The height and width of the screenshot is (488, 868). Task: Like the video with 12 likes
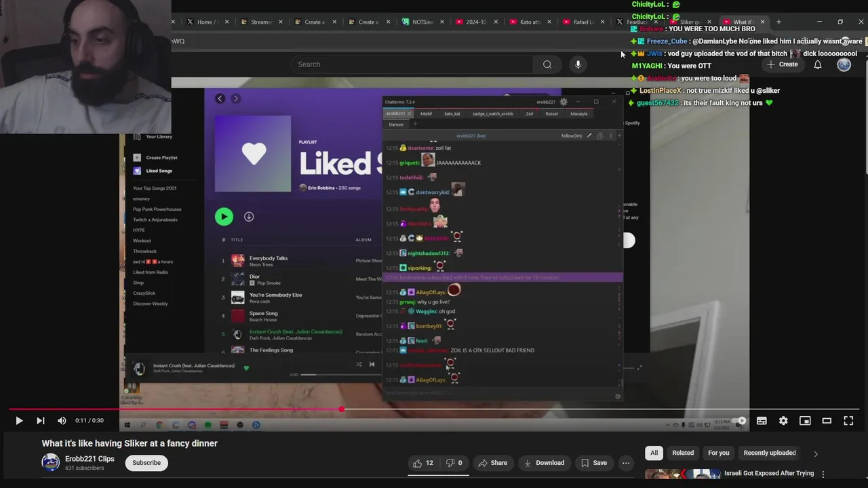click(x=424, y=463)
